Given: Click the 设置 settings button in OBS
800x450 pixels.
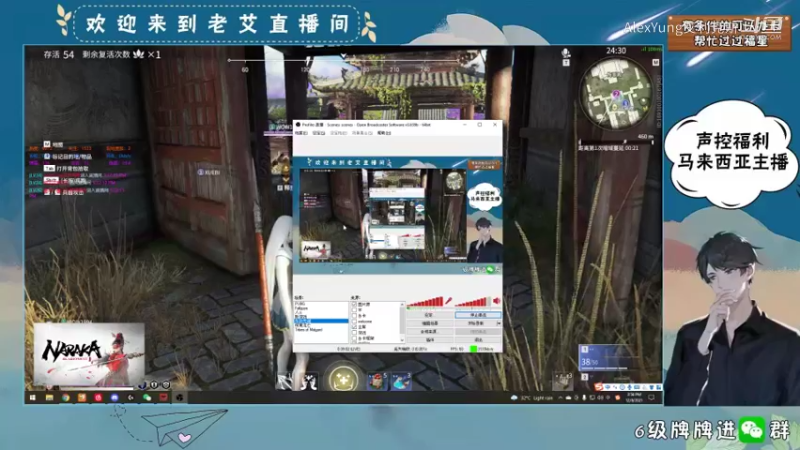Looking at the screenshot, I should tap(430, 315).
